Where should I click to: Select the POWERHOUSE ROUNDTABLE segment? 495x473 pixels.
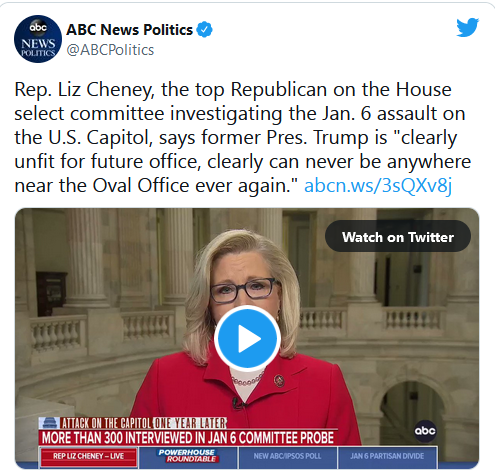pos(188,456)
